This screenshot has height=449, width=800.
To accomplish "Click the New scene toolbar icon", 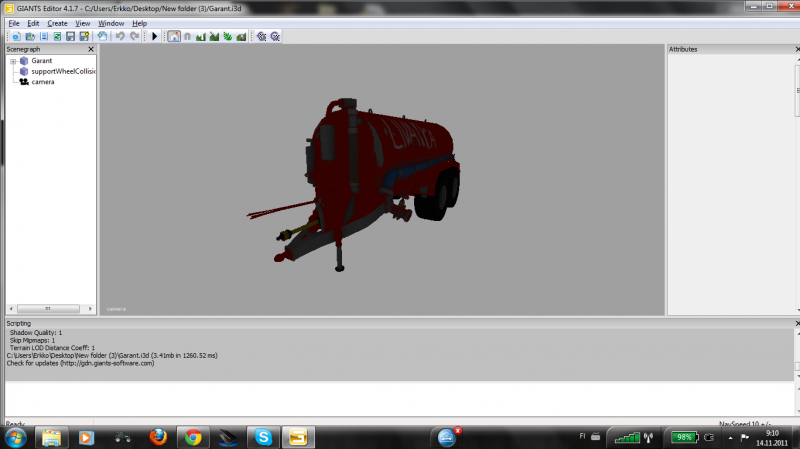I will pos(16,36).
